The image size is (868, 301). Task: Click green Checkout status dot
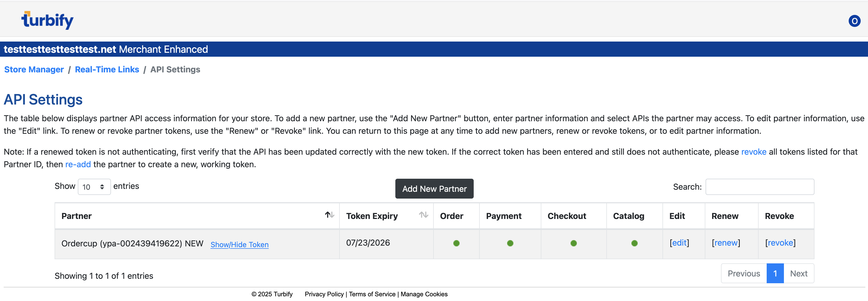573,243
